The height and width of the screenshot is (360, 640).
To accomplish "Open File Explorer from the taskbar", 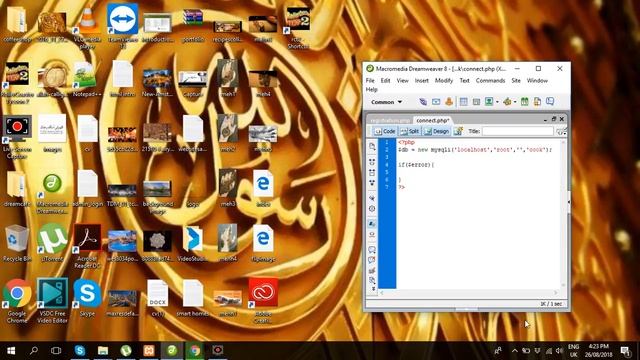I will point(103,351).
